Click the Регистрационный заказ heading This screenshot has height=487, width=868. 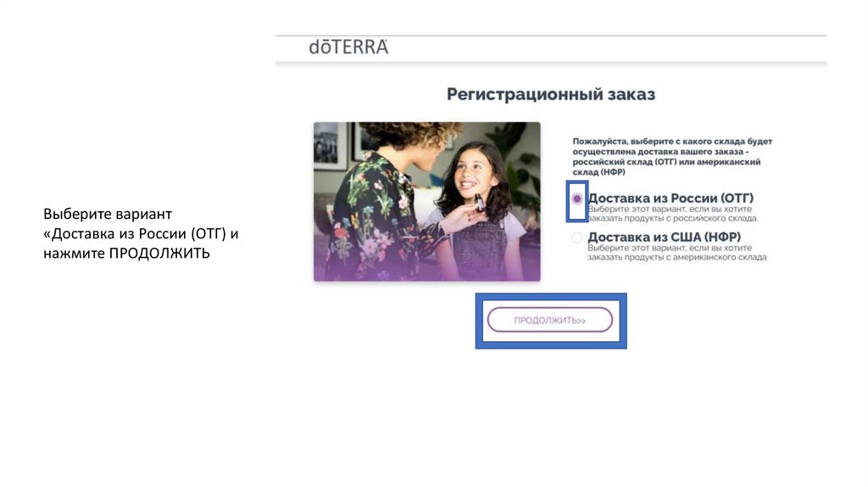[551, 94]
